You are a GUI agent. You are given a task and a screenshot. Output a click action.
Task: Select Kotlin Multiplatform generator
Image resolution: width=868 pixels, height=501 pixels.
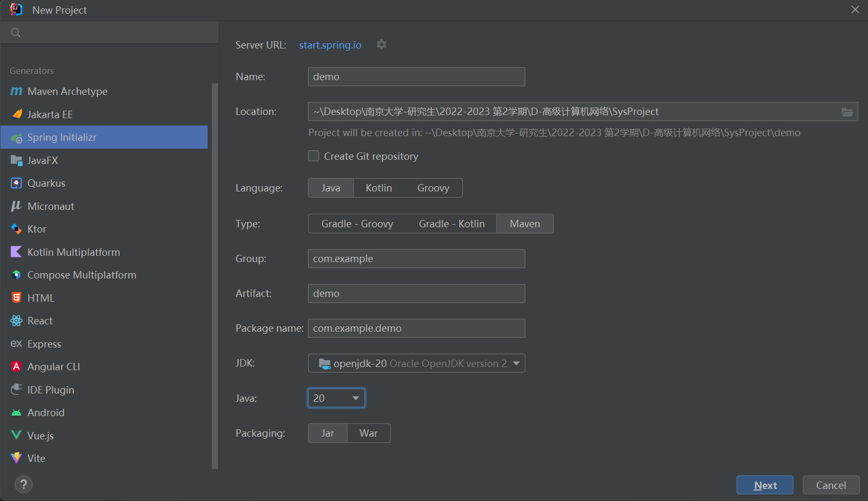point(104,252)
